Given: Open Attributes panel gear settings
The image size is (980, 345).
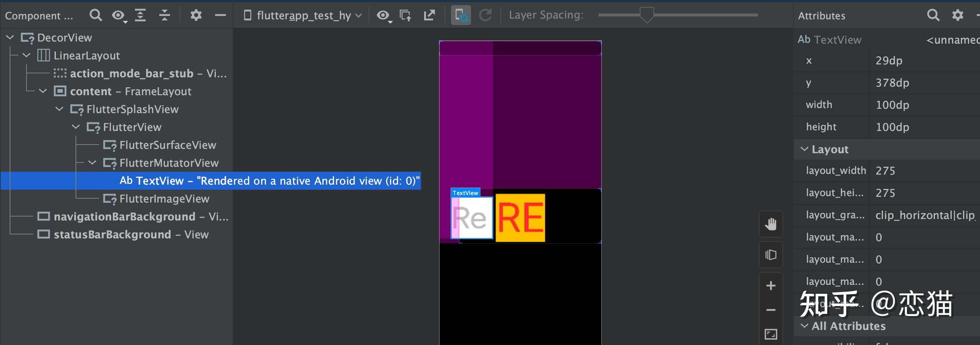Looking at the screenshot, I should [957, 15].
